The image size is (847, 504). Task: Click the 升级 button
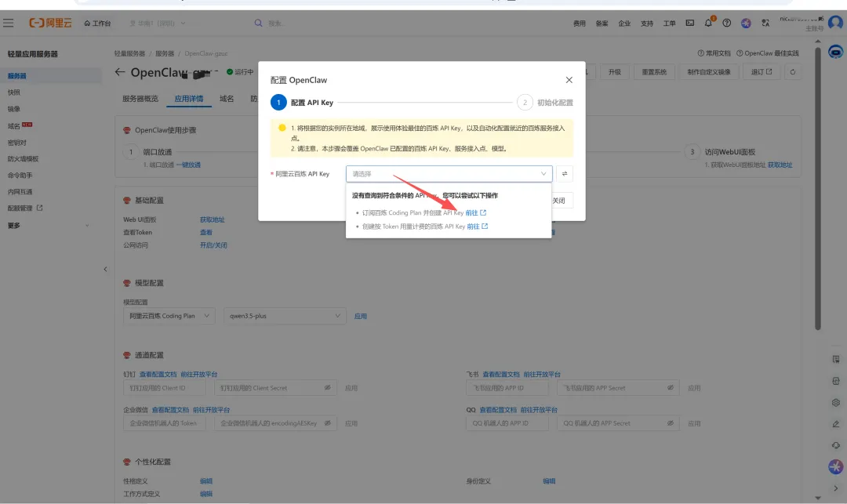click(615, 72)
